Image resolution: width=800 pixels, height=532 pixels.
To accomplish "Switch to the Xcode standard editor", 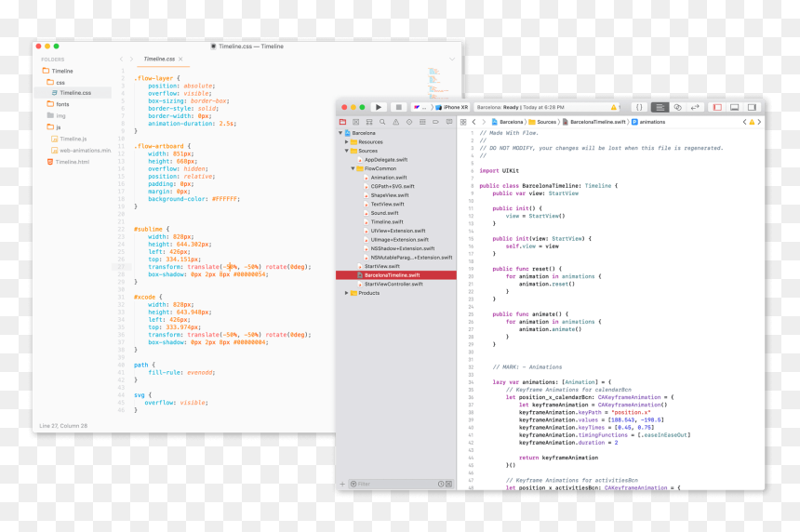I will (x=660, y=107).
